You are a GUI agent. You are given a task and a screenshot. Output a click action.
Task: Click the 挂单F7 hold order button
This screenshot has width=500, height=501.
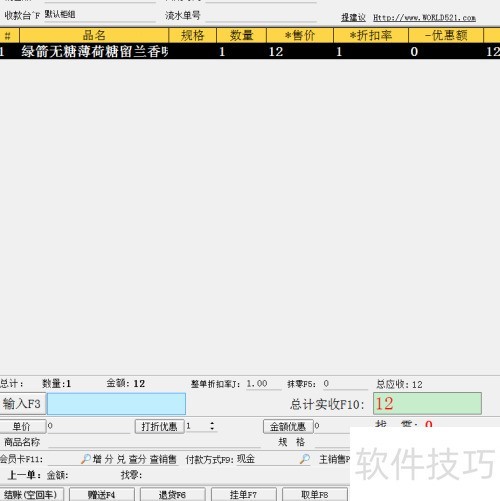[x=244, y=494]
